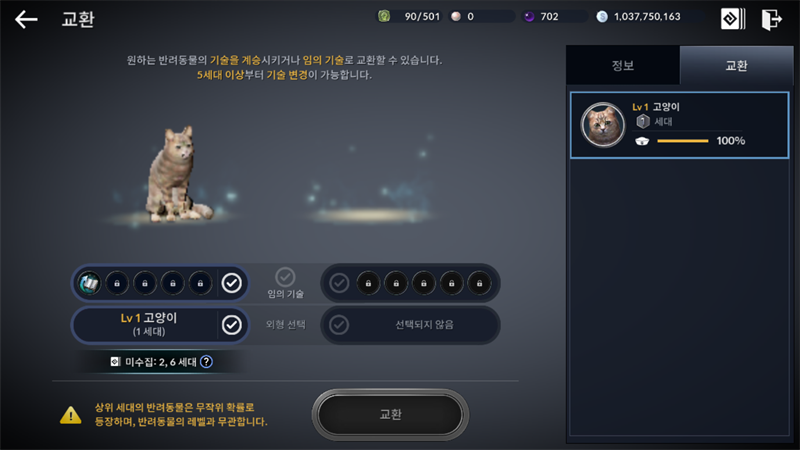Viewport: 800px width, 450px height.
Task: Click the help question mark beside 미수집
Action: click(206, 362)
